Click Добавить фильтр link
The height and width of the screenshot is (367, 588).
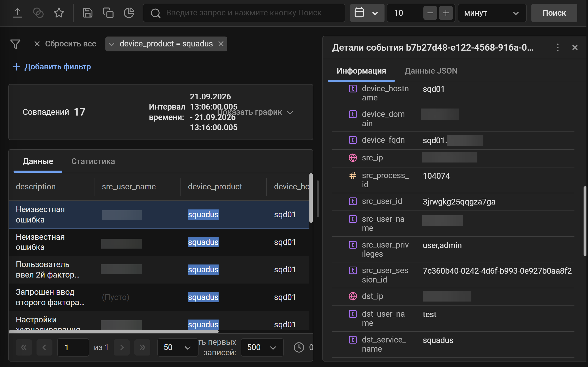pyautogui.click(x=52, y=67)
